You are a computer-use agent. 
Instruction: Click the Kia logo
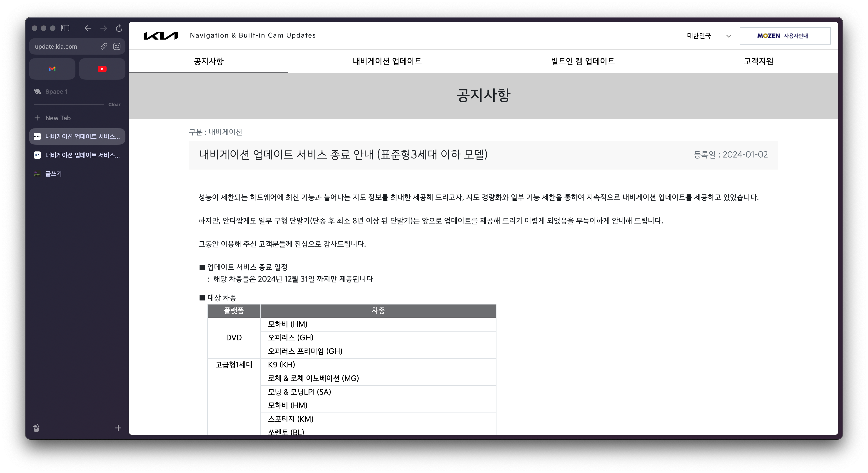point(161,36)
